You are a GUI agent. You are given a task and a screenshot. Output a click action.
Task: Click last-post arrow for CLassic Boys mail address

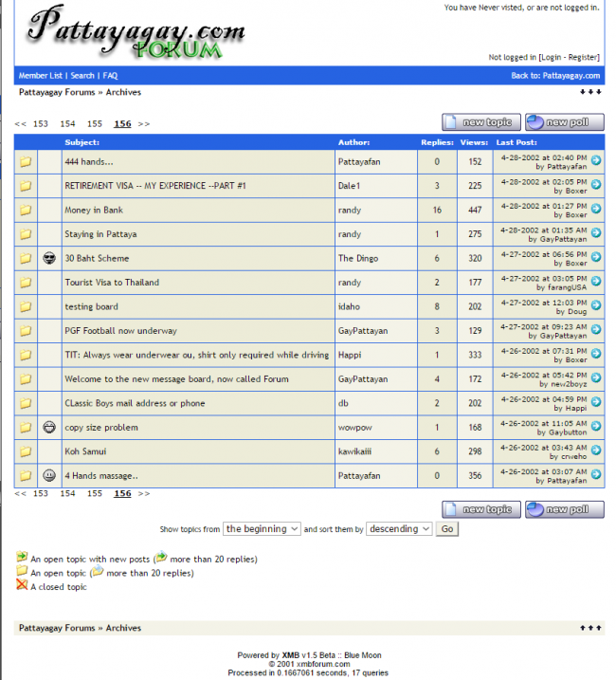click(x=596, y=401)
